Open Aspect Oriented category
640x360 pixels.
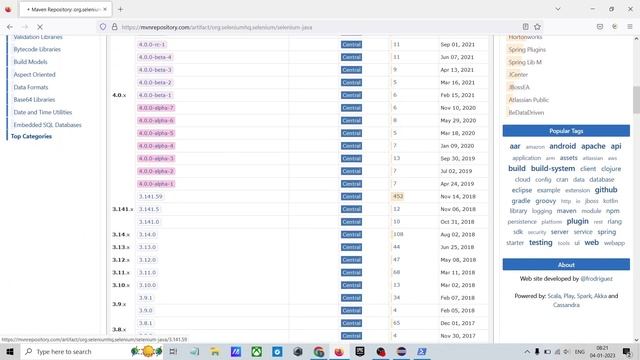pyautogui.click(x=34, y=75)
